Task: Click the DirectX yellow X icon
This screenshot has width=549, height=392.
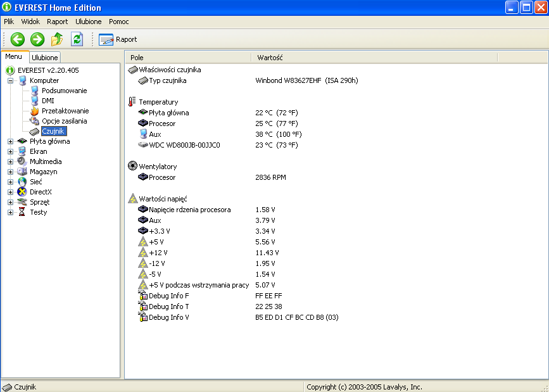Action: coord(22,192)
